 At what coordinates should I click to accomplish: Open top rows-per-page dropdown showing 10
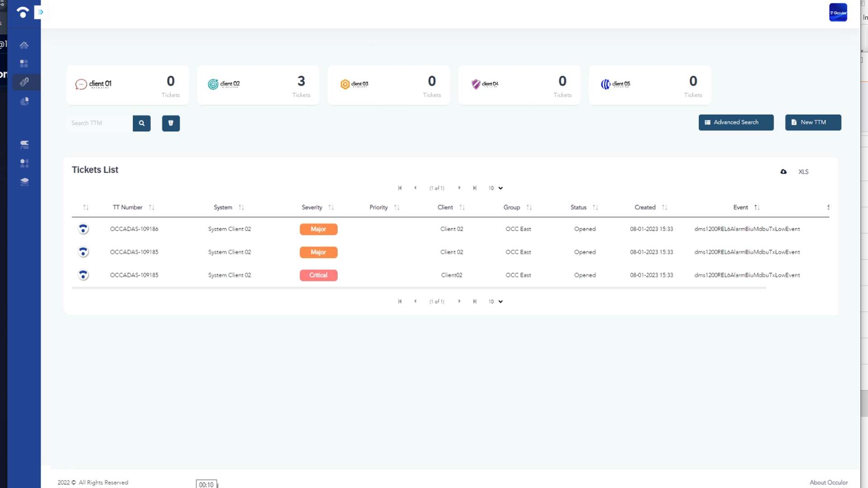point(495,188)
